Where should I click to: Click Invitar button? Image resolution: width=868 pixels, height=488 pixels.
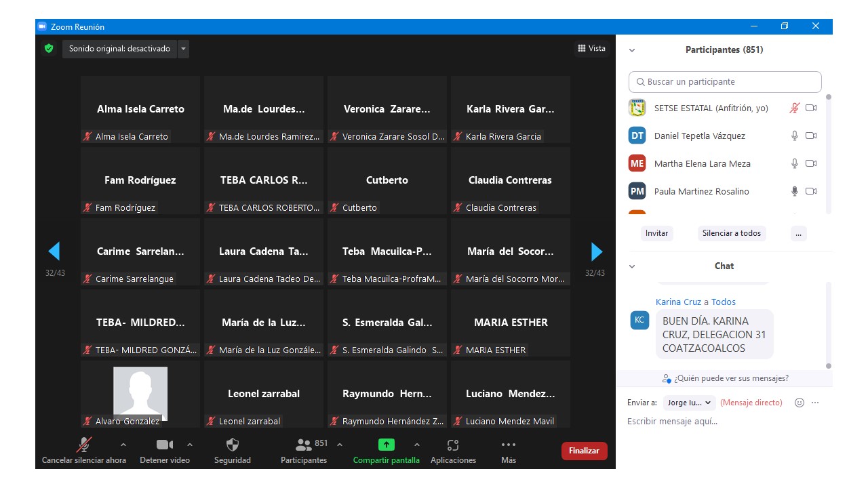pyautogui.click(x=656, y=233)
